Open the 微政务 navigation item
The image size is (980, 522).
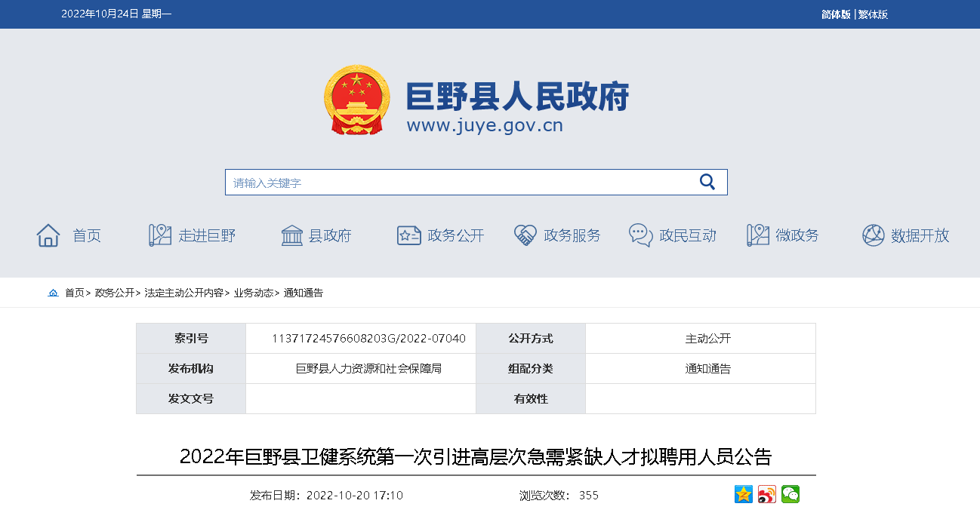[783, 235]
